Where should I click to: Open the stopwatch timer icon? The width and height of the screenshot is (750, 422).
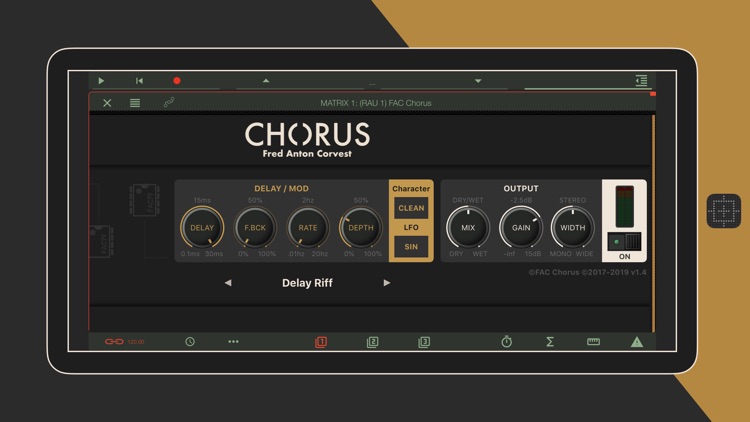pyautogui.click(x=507, y=341)
